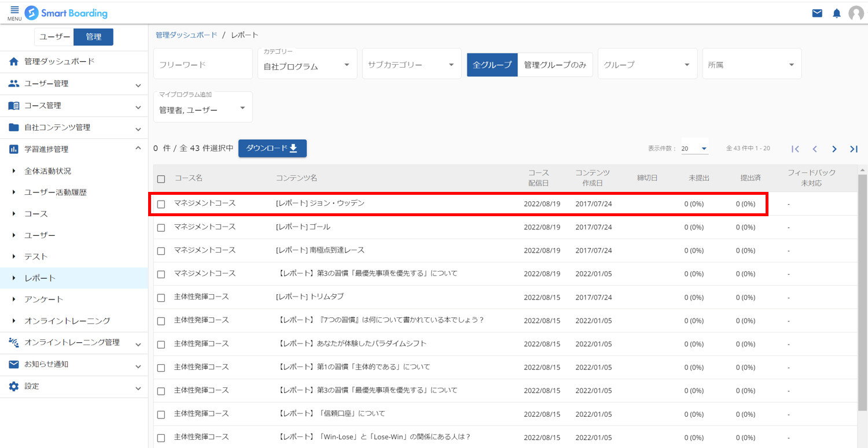Expand the お知らせ通知 sidebar section
The width and height of the screenshot is (868, 448).
click(138, 366)
